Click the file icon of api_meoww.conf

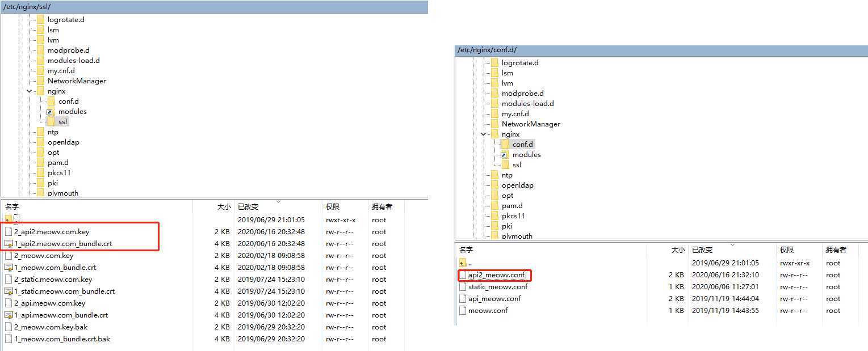(x=463, y=299)
